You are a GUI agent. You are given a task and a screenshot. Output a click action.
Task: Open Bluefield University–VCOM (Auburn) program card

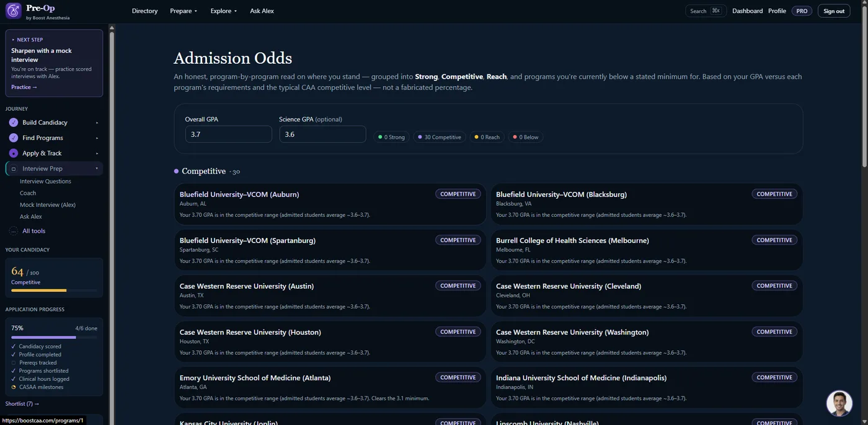point(330,204)
